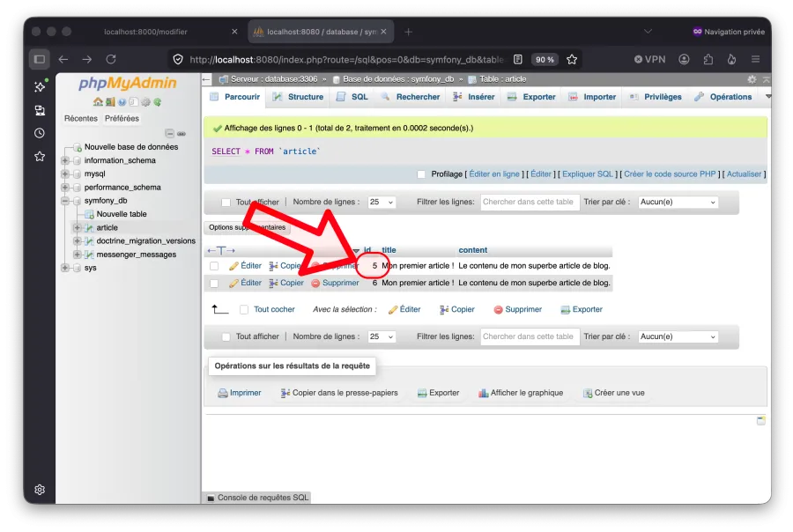Viewport: 793px width, 532px height.
Task: Select row checkbox for article id 6
Action: (x=214, y=284)
